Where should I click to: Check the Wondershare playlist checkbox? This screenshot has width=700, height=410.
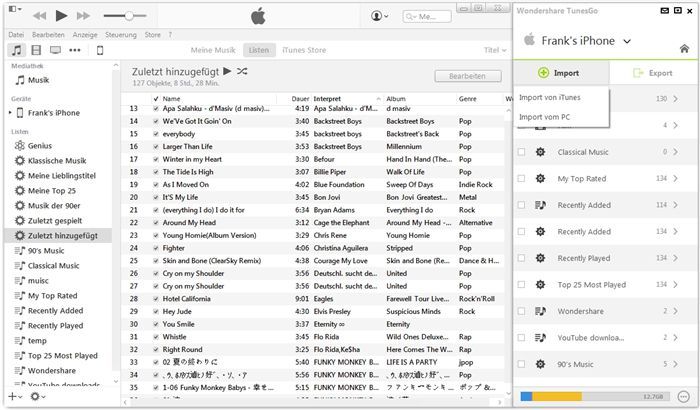(521, 311)
